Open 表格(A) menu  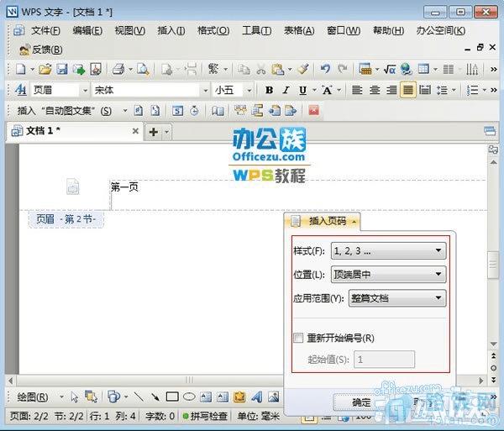[x=299, y=30]
